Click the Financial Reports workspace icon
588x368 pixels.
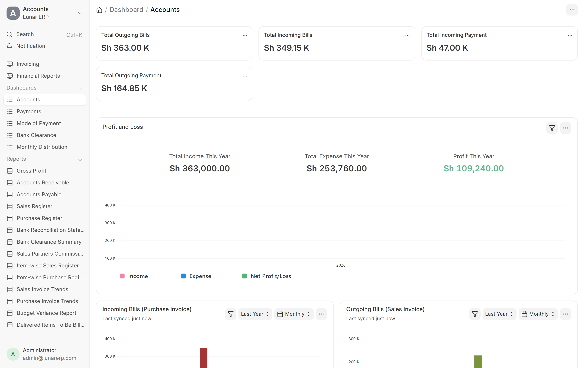[x=10, y=76]
